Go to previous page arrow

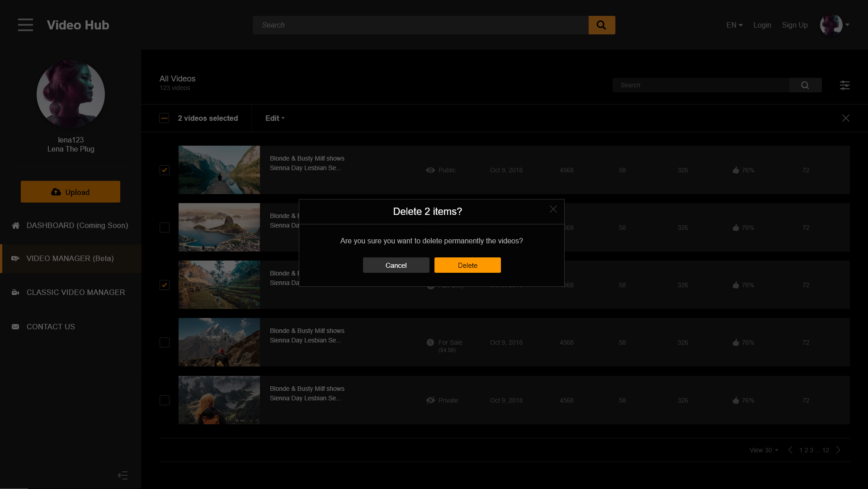(790, 450)
